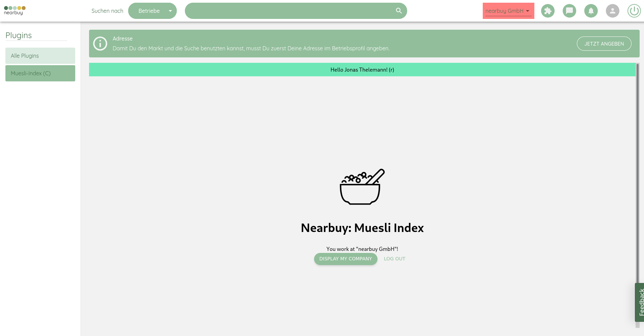Open the Betriebe search type dropdown
This screenshot has width=644, height=336.
point(152,11)
